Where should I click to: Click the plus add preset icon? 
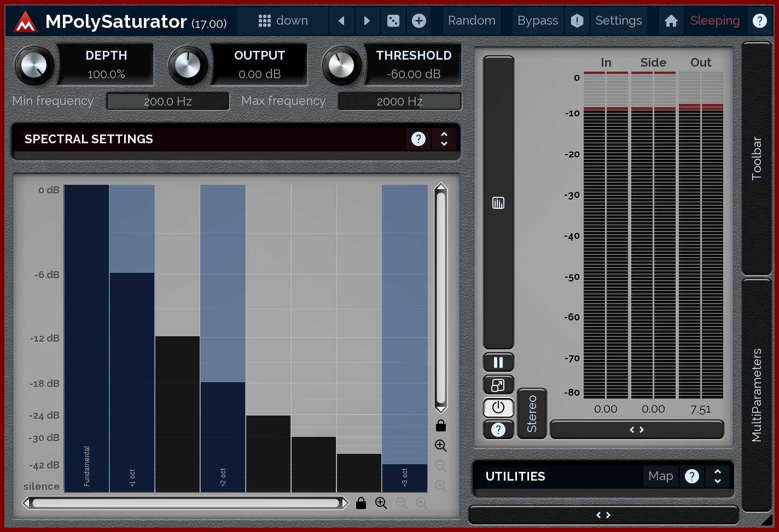pos(419,21)
